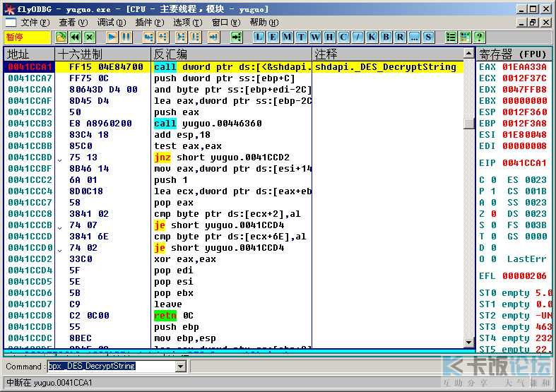Image resolution: width=556 pixels, height=392 pixels.
Task: Click the Close program X toolbar icon
Action: [89, 37]
